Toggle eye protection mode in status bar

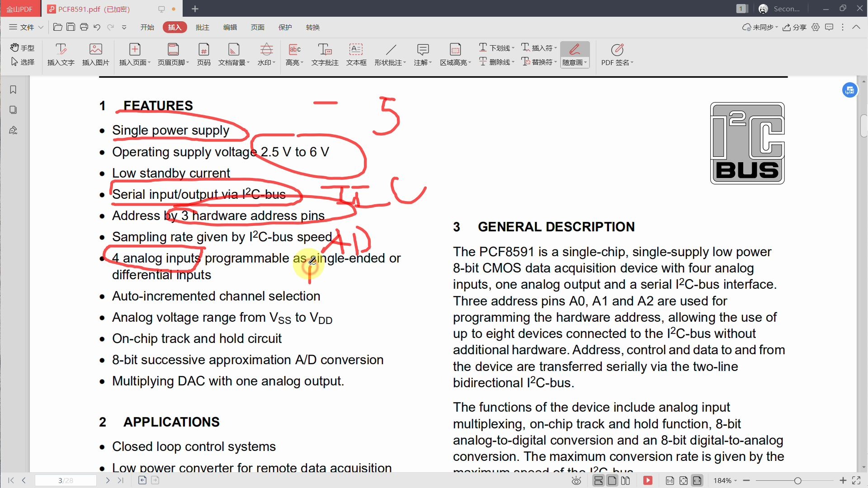(x=576, y=481)
